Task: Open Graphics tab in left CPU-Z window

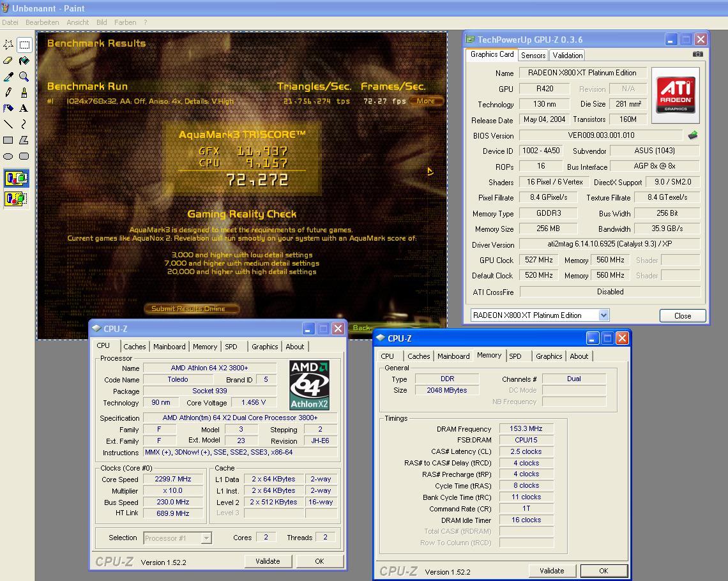Action: 264,347
